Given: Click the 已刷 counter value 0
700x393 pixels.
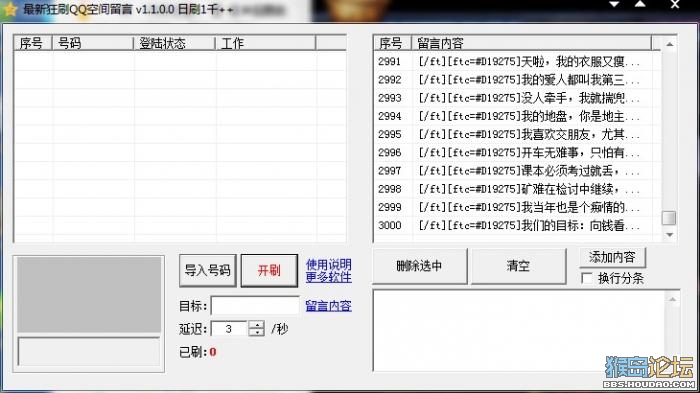Looking at the screenshot, I should point(213,352).
